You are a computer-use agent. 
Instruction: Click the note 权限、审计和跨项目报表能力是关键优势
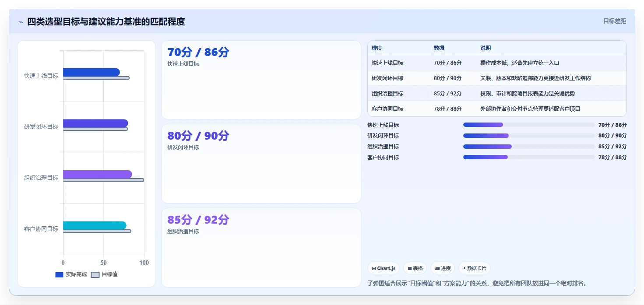pyautogui.click(x=528, y=94)
